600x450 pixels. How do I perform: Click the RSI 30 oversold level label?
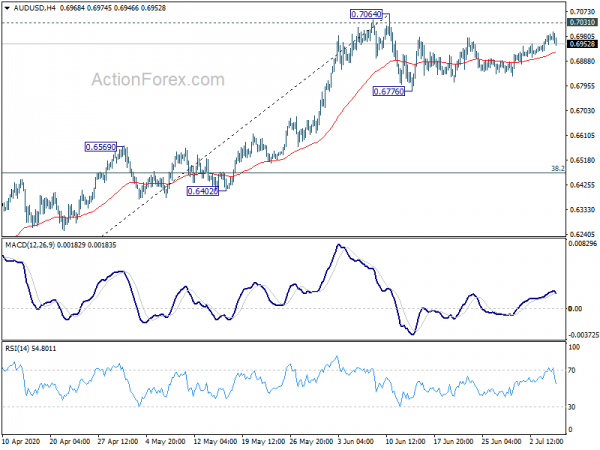[572, 407]
